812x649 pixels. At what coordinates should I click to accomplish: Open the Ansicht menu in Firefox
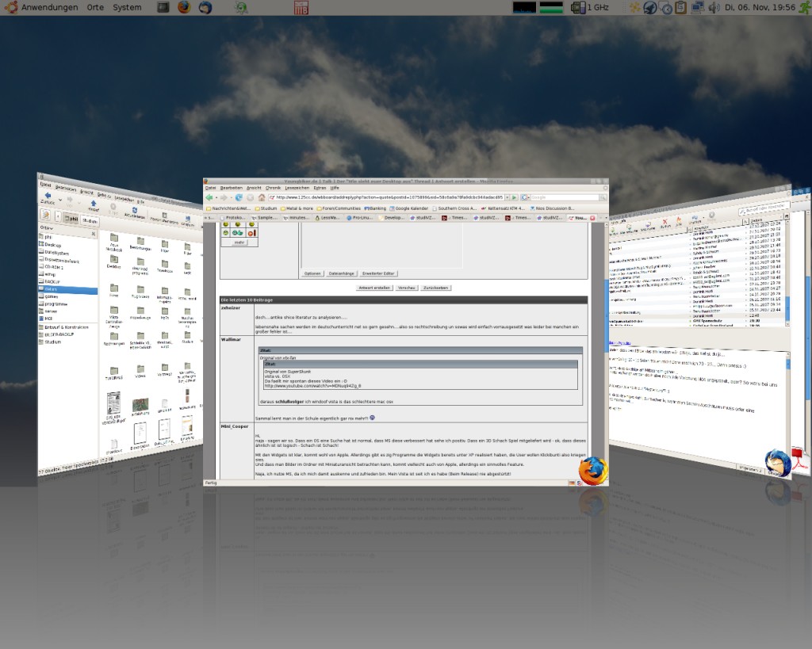254,188
